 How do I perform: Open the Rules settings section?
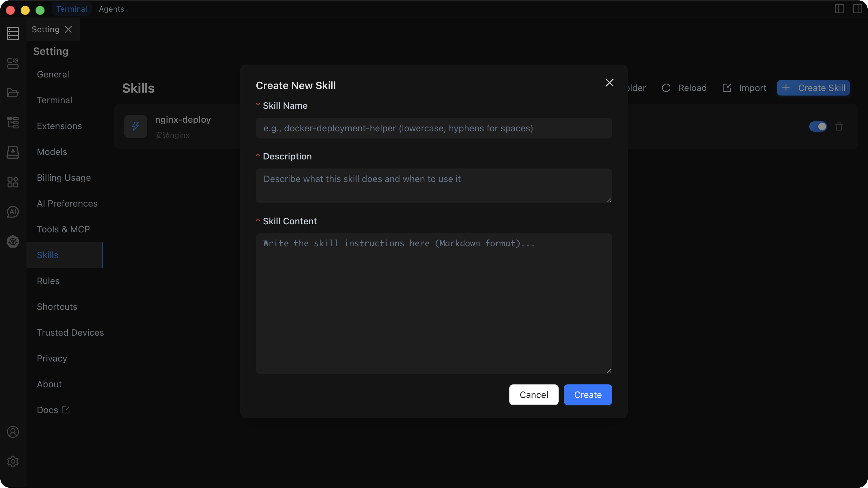tap(48, 281)
